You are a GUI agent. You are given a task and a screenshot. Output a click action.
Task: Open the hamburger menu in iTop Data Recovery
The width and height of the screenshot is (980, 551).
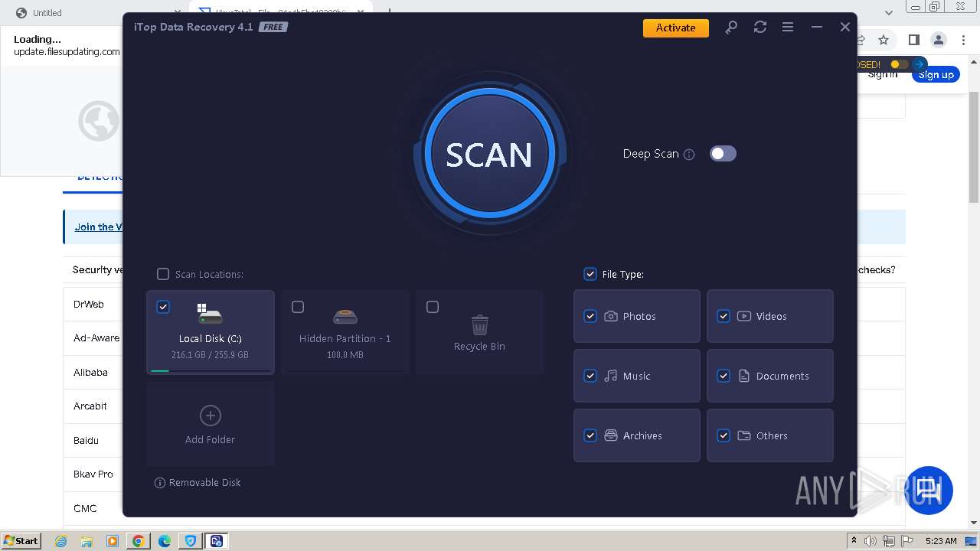click(x=788, y=28)
